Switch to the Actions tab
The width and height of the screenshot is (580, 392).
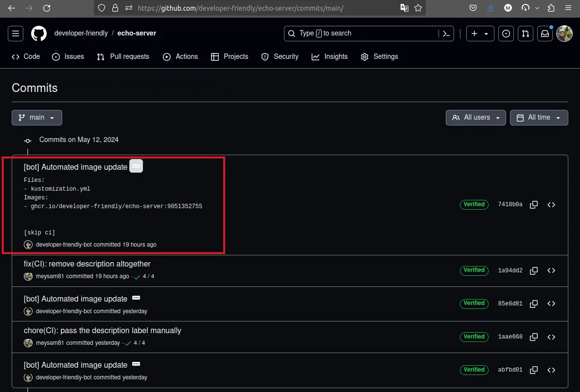180,57
